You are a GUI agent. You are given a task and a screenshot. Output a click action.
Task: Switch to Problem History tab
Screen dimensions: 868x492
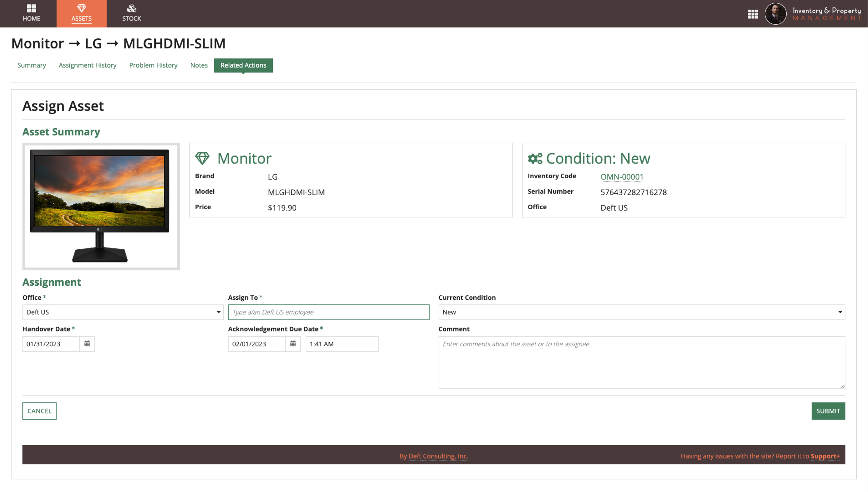[x=153, y=65]
